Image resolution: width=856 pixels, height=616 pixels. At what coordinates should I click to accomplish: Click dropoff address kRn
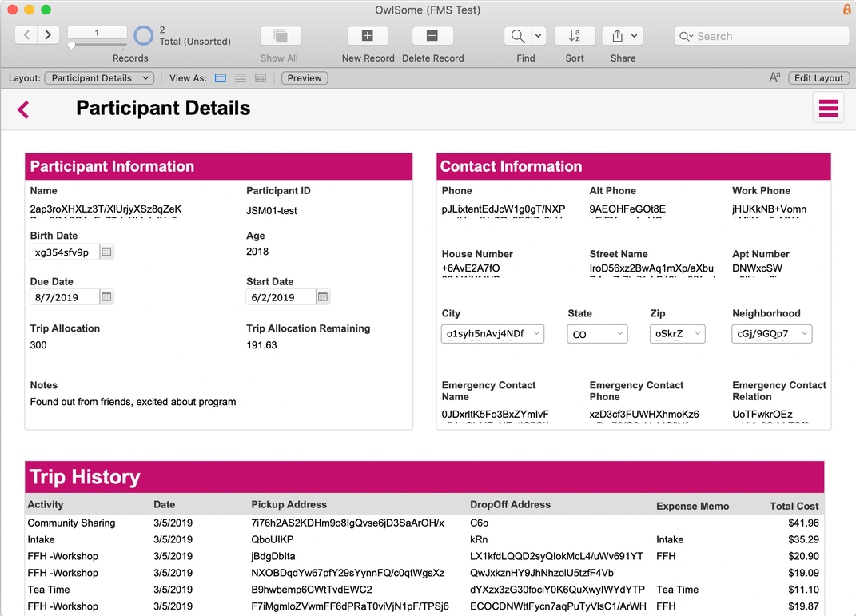pyautogui.click(x=479, y=539)
